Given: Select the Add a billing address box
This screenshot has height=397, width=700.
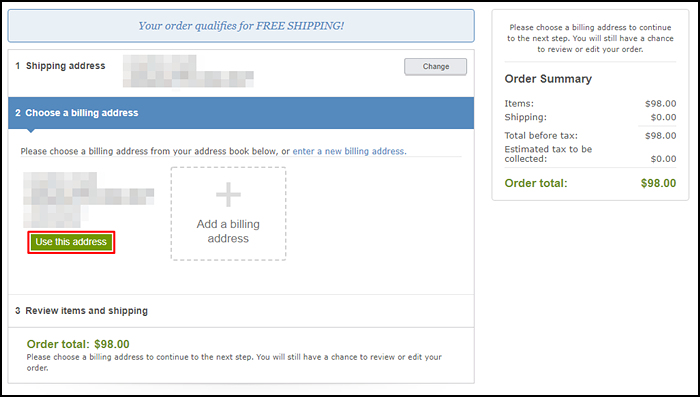Looking at the screenshot, I should (x=228, y=213).
